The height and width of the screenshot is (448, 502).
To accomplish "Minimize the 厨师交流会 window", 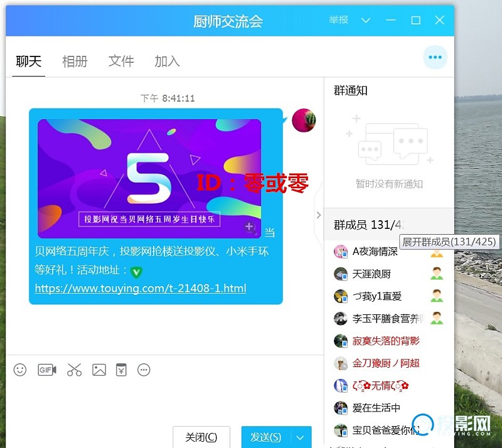I will (390, 21).
